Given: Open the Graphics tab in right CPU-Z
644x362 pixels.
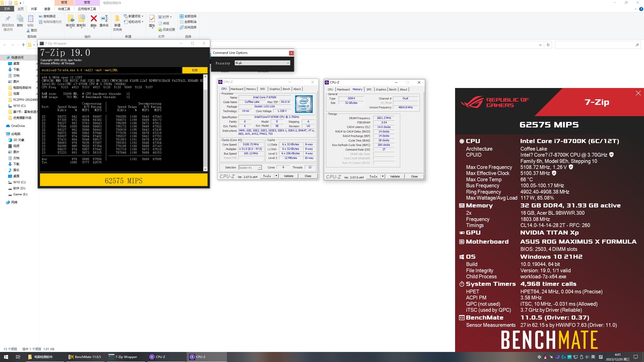Looking at the screenshot, I should click(x=381, y=89).
